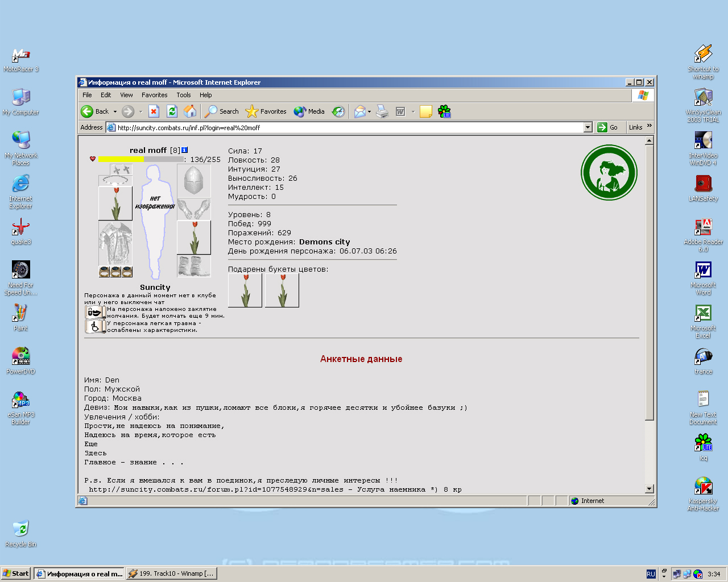Click the earrings equipment slot

(x=121, y=169)
